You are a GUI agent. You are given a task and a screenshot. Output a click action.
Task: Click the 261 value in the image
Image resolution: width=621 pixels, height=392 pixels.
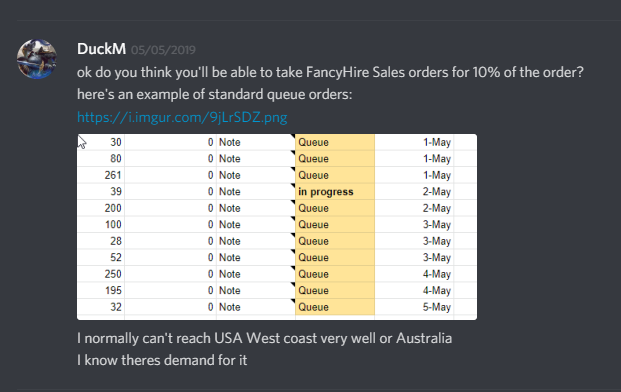tap(113, 175)
